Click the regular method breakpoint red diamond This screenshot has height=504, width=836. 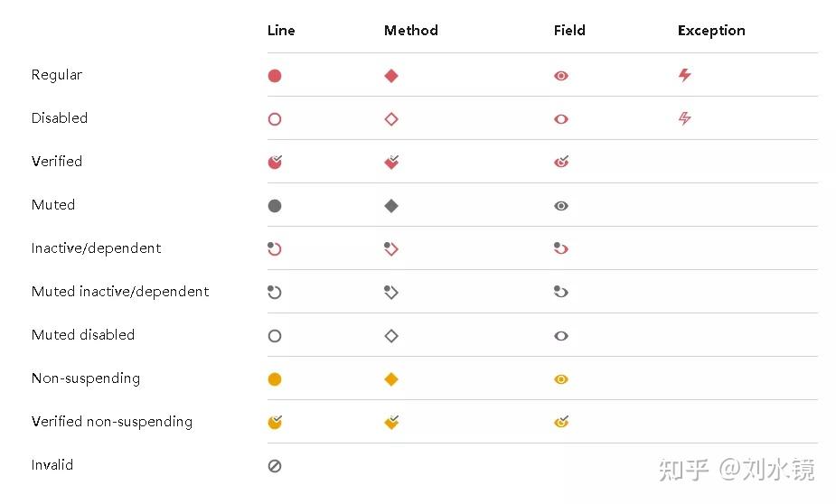click(391, 76)
